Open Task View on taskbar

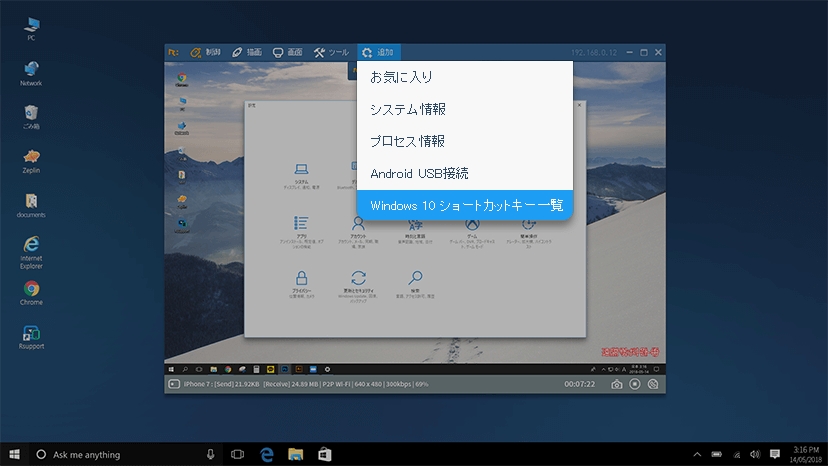pos(238,454)
